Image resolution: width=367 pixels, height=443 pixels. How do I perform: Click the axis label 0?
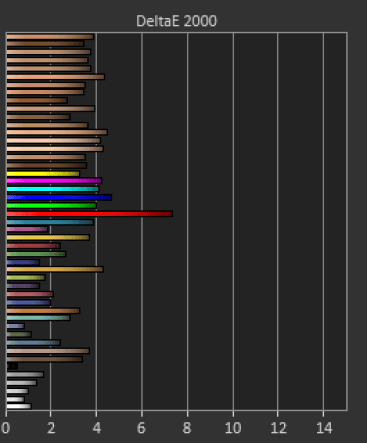(5, 428)
